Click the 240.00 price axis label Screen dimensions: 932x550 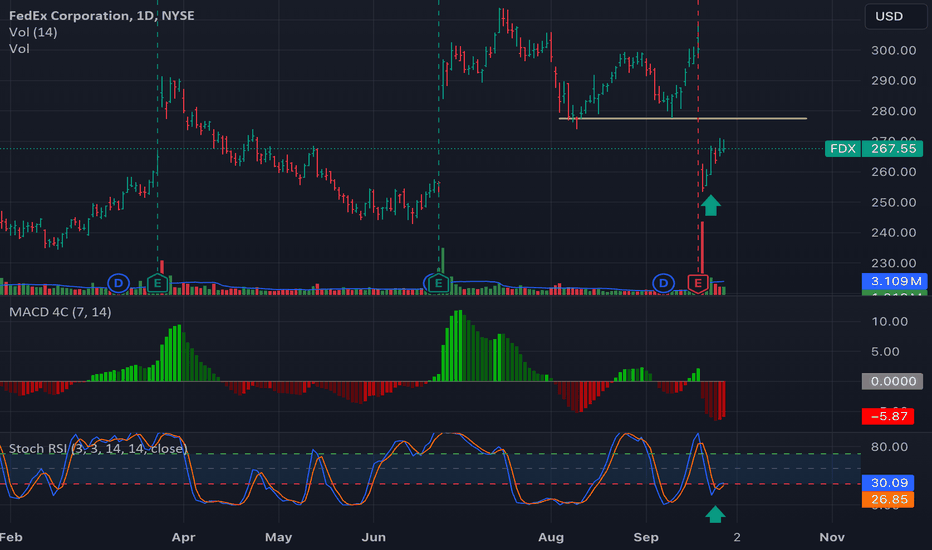pyautogui.click(x=893, y=232)
